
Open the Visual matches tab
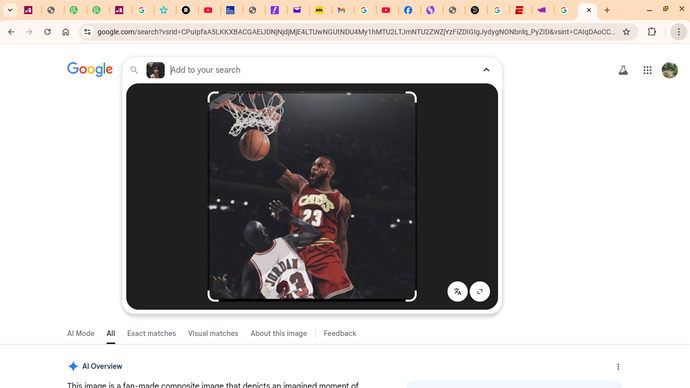(213, 333)
